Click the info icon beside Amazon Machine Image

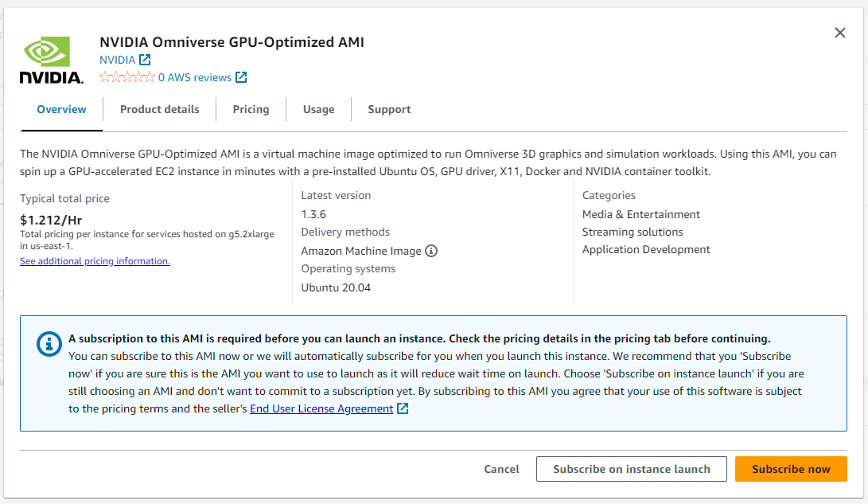pyautogui.click(x=431, y=251)
